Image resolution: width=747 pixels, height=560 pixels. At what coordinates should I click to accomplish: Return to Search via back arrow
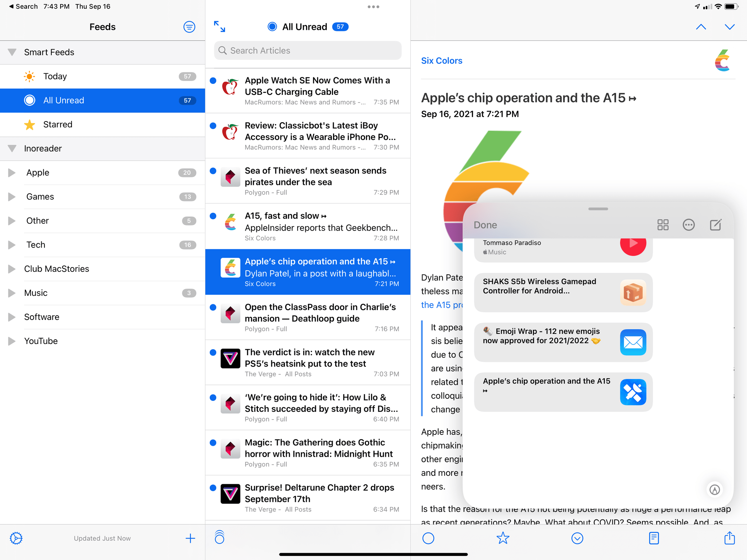pyautogui.click(x=23, y=7)
